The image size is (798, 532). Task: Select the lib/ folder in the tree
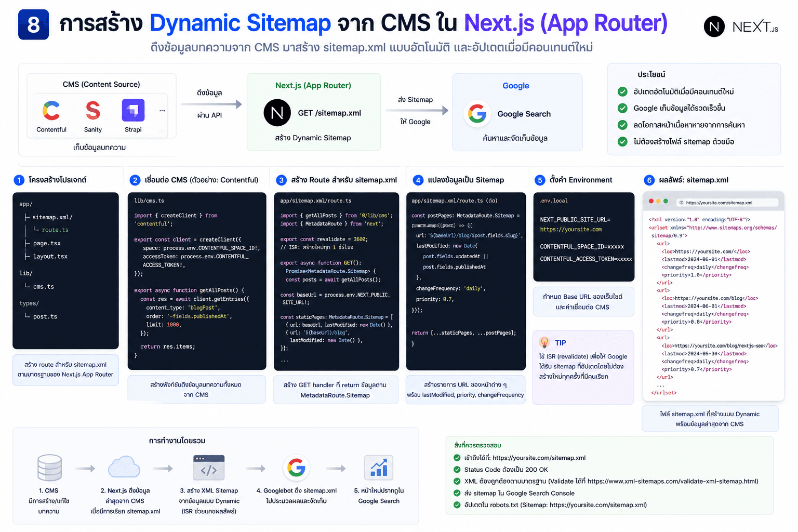click(x=26, y=273)
